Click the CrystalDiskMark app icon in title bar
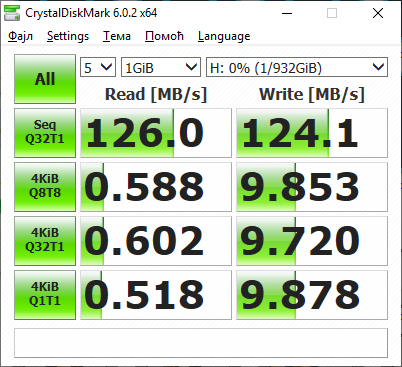 pyautogui.click(x=12, y=13)
